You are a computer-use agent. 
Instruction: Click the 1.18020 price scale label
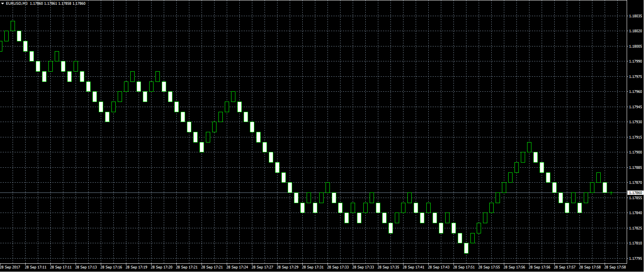636,31
